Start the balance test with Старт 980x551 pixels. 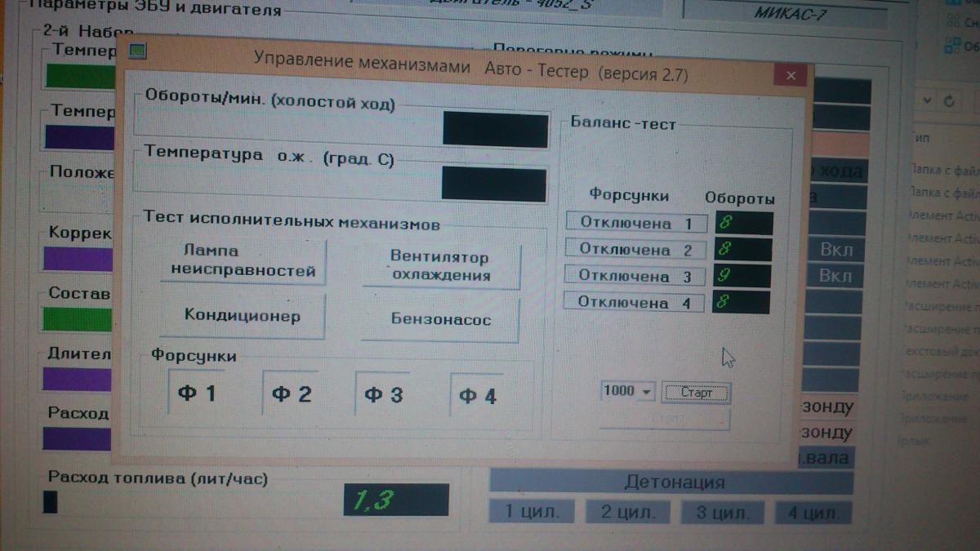tap(696, 393)
